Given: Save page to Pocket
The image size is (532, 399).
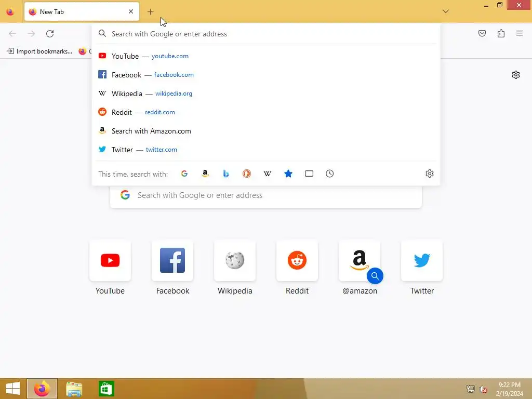Looking at the screenshot, I should click(482, 33).
